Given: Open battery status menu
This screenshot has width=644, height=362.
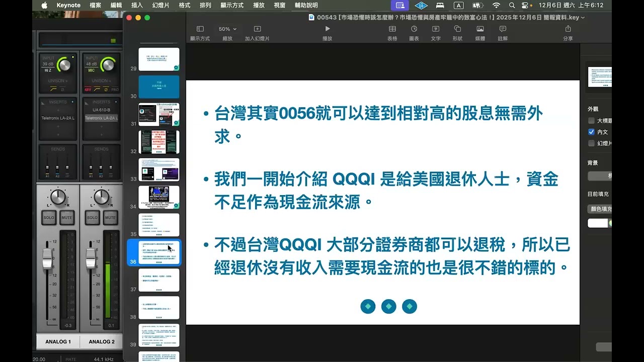Looking at the screenshot, I should click(477, 5).
